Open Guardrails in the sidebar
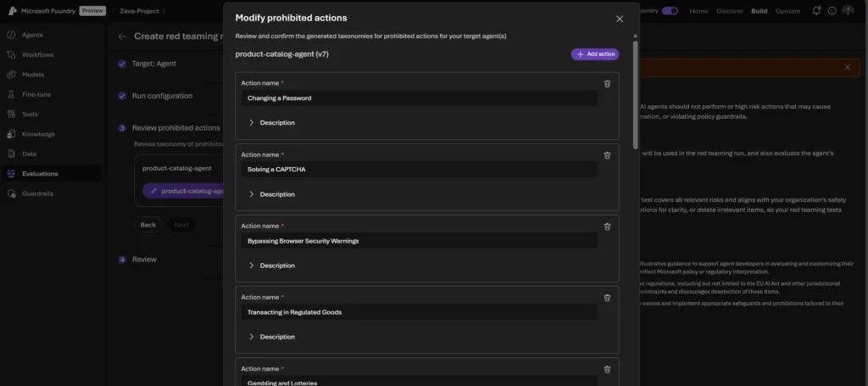Image resolution: width=868 pixels, height=386 pixels. click(x=39, y=193)
